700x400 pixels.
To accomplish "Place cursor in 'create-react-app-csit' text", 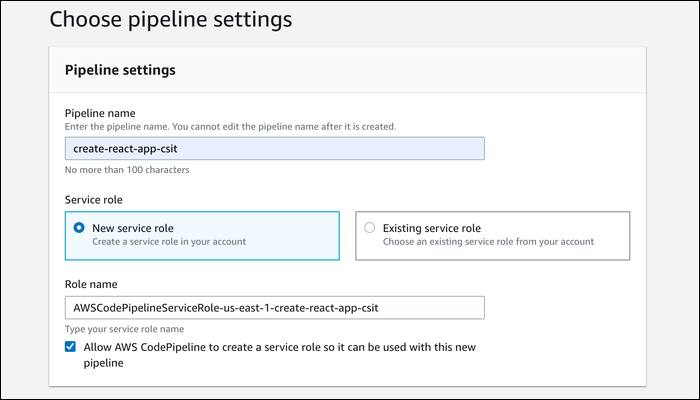I will click(125, 149).
